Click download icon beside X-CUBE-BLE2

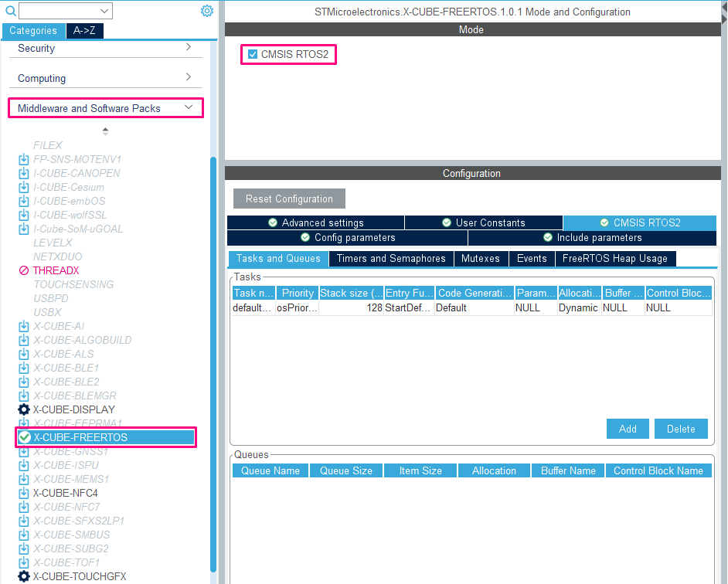[24, 382]
